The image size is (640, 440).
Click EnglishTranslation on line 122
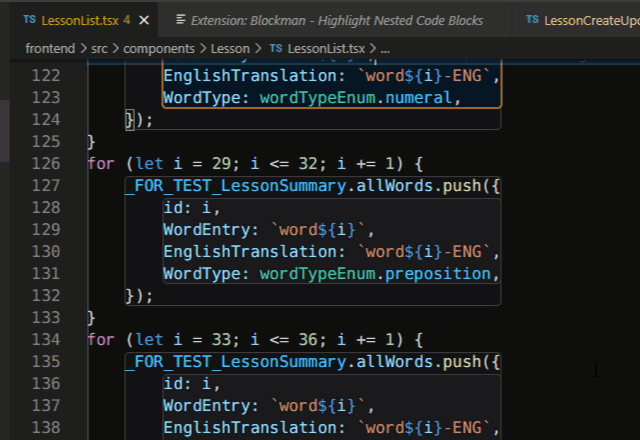pos(250,76)
